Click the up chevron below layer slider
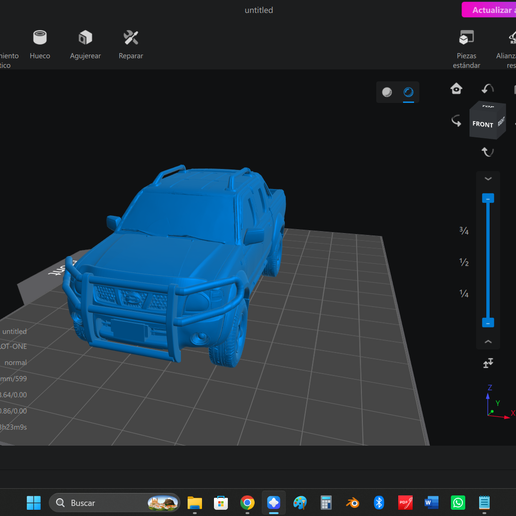The image size is (516, 516). (x=488, y=341)
